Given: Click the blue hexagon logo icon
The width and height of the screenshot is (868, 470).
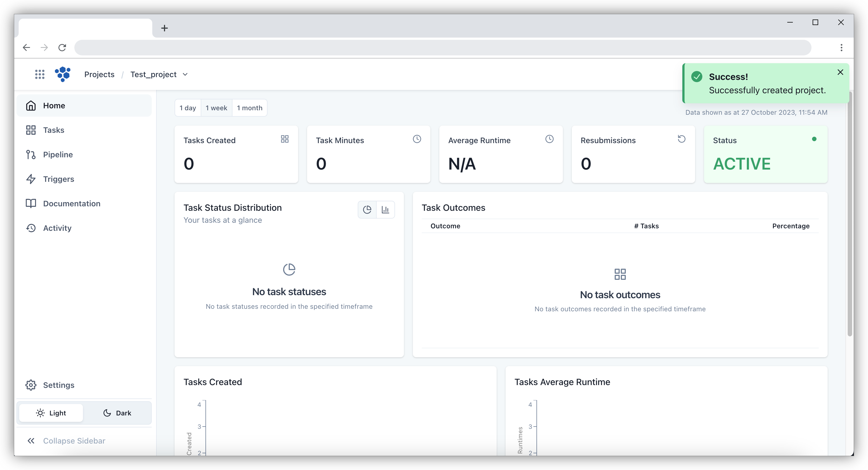Looking at the screenshot, I should click(63, 74).
